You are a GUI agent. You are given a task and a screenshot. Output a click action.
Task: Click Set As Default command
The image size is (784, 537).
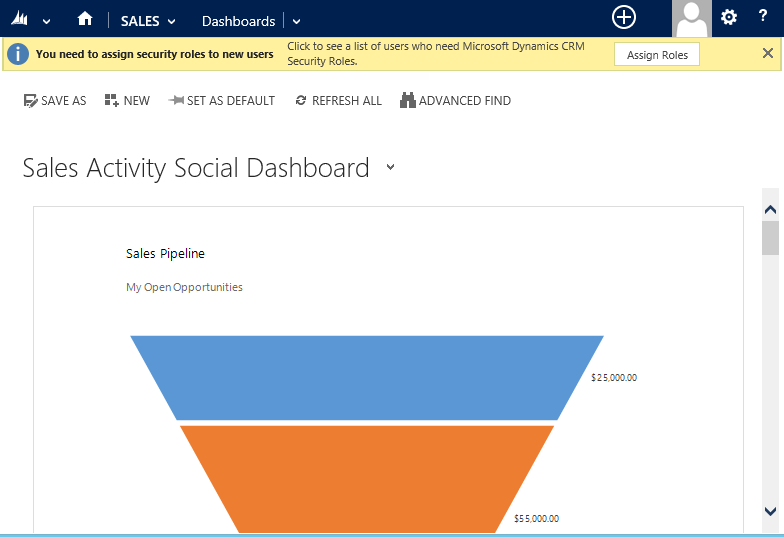tap(221, 101)
